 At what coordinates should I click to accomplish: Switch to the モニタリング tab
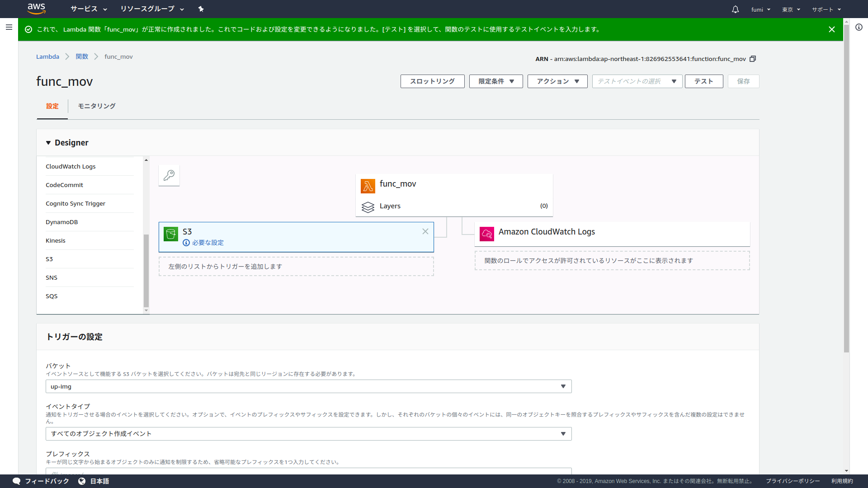tap(96, 106)
